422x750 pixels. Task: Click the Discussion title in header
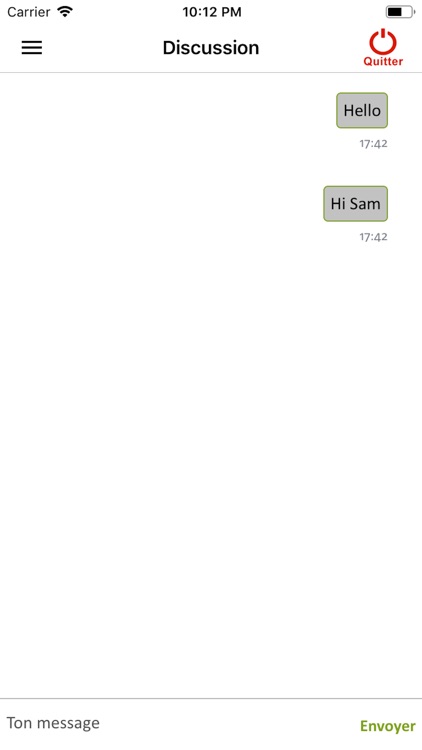[211, 47]
